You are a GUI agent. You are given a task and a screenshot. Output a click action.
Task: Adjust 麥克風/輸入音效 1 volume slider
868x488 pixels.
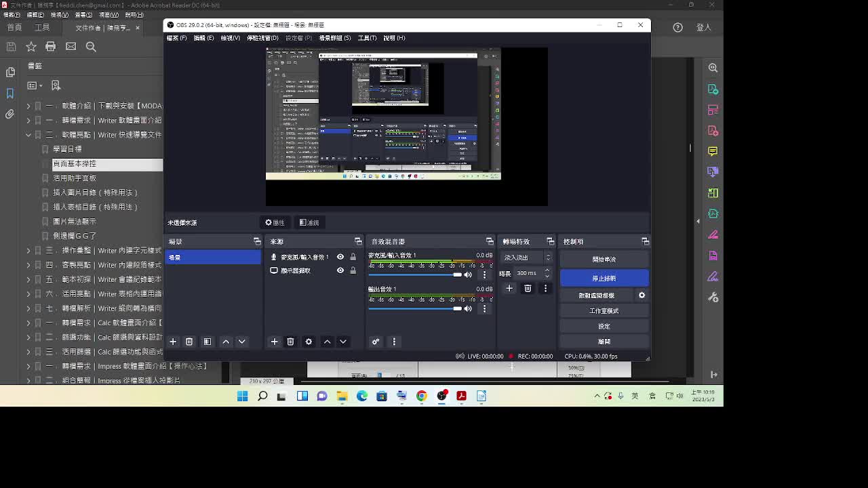(x=415, y=274)
